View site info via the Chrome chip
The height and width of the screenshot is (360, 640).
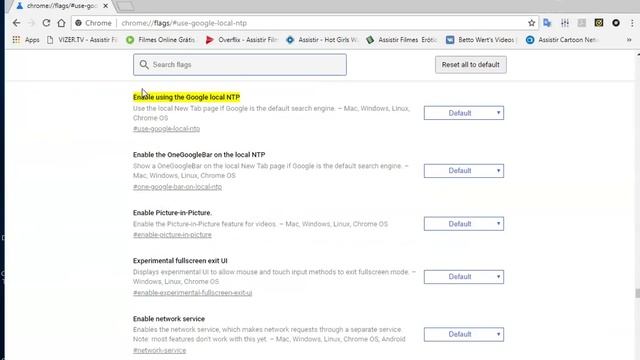point(93,23)
